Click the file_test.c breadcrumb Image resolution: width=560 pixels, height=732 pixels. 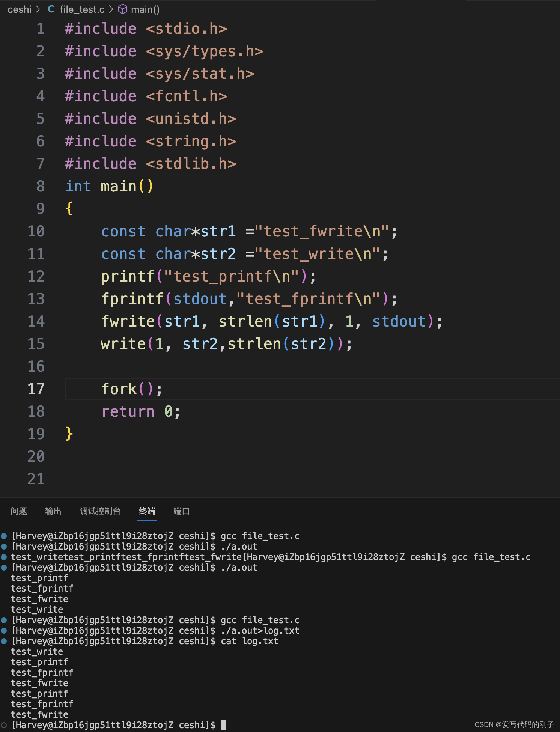tap(82, 9)
